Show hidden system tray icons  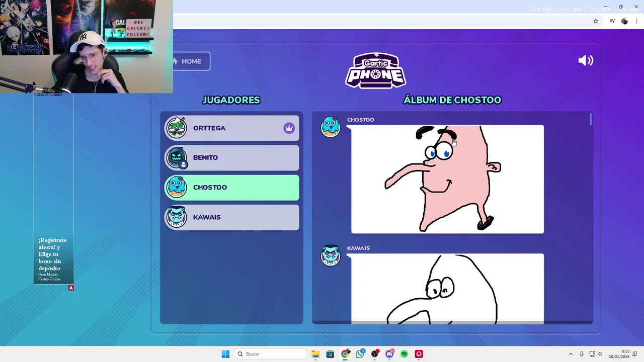571,354
